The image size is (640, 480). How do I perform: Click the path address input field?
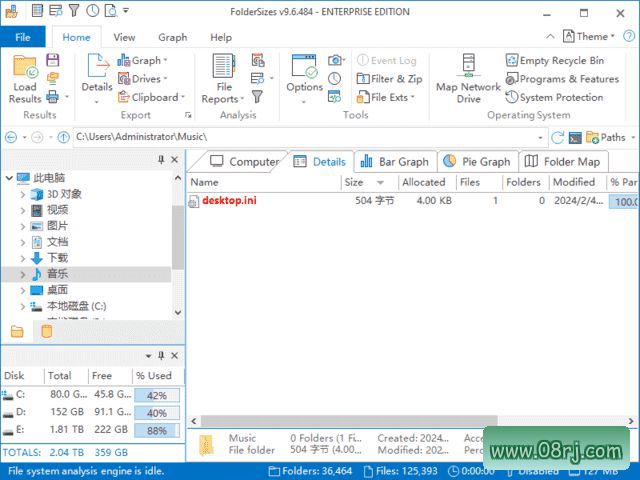[x=304, y=138]
